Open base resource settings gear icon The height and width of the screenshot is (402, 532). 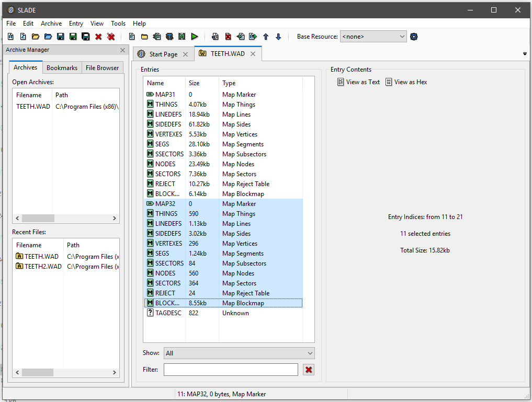click(x=414, y=37)
